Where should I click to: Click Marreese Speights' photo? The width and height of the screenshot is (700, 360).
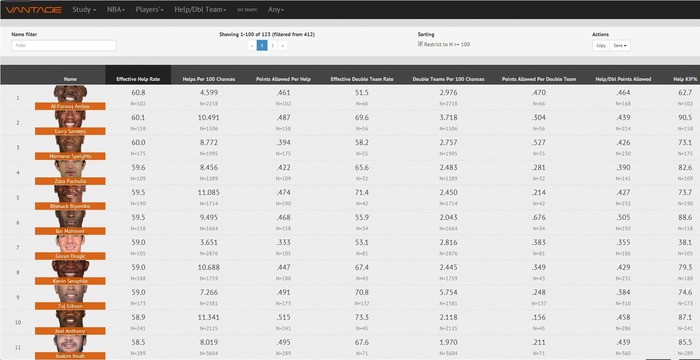70,144
